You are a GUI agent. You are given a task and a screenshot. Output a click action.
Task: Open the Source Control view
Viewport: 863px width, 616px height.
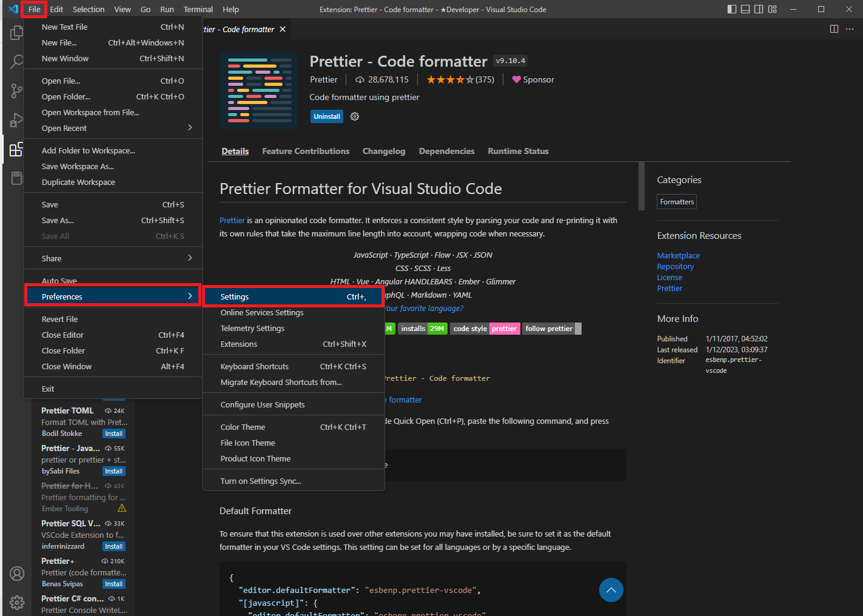point(16,91)
